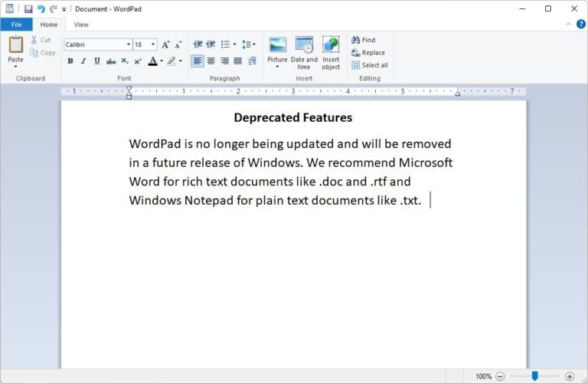The width and height of the screenshot is (588, 384).
Task: Click the zoom in plus button
Action: coord(570,376)
